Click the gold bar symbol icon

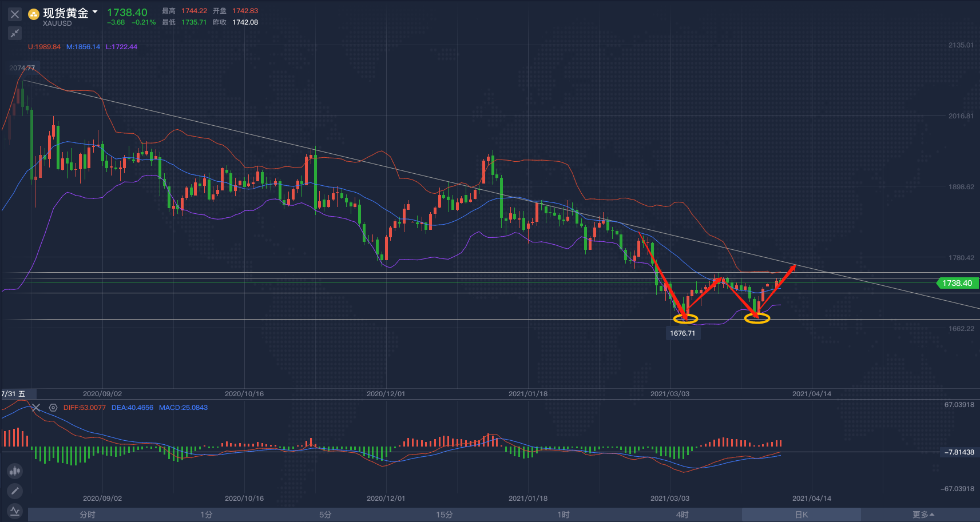pyautogui.click(x=34, y=14)
